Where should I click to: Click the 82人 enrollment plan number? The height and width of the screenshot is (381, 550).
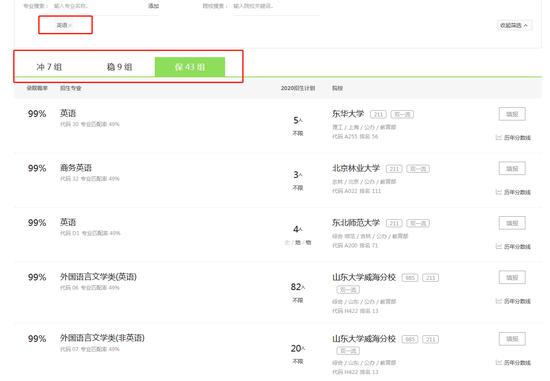(x=298, y=287)
